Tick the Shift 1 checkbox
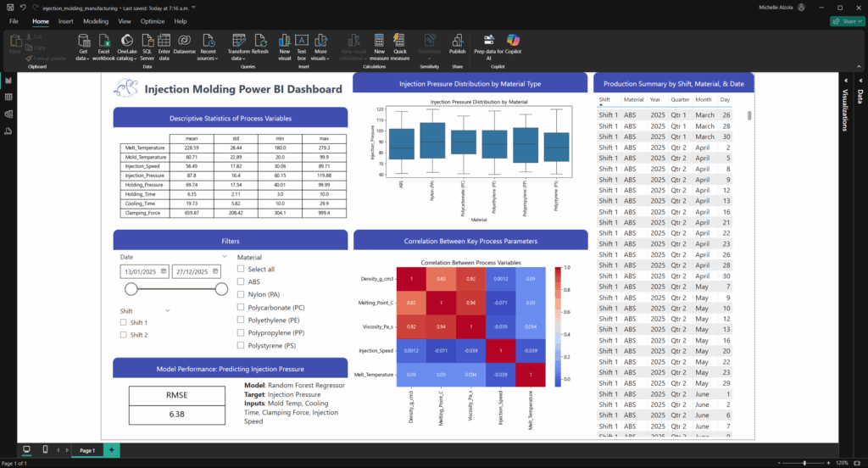This screenshot has height=468, width=868. (124, 322)
